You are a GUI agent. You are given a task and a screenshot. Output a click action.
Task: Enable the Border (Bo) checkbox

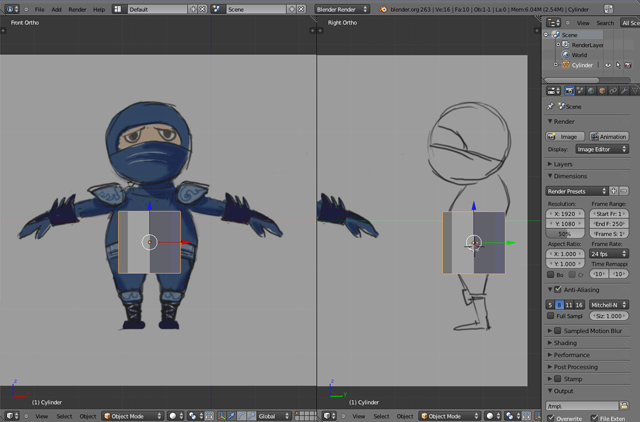551,274
